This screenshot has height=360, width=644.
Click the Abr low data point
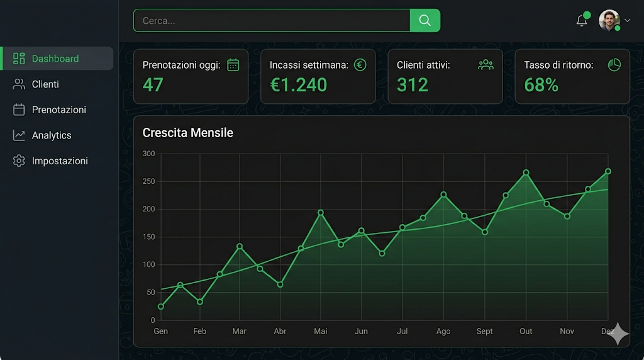click(x=280, y=284)
